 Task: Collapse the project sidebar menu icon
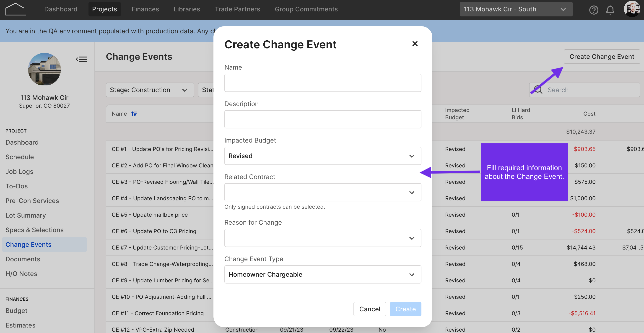[81, 59]
